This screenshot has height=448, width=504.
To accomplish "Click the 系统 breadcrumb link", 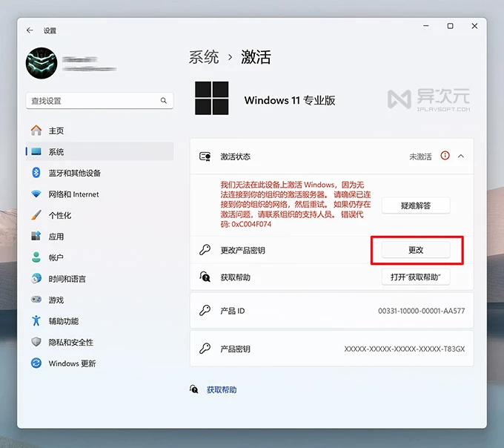I will [204, 57].
